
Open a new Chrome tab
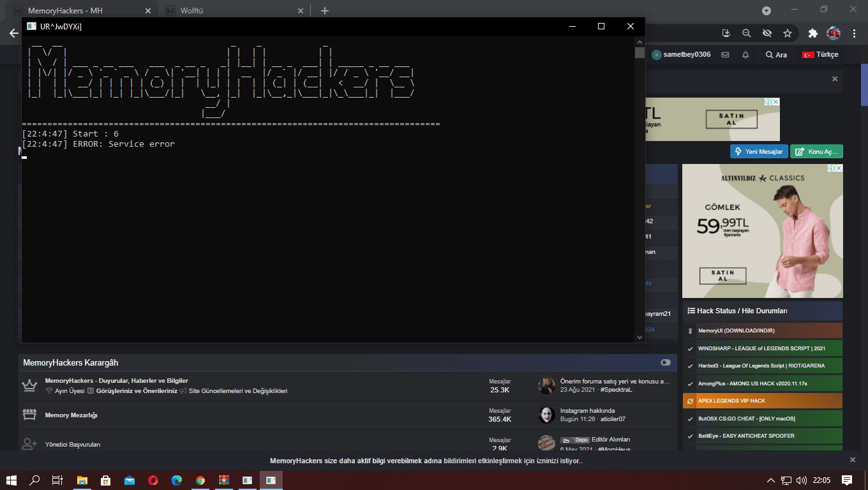325,11
